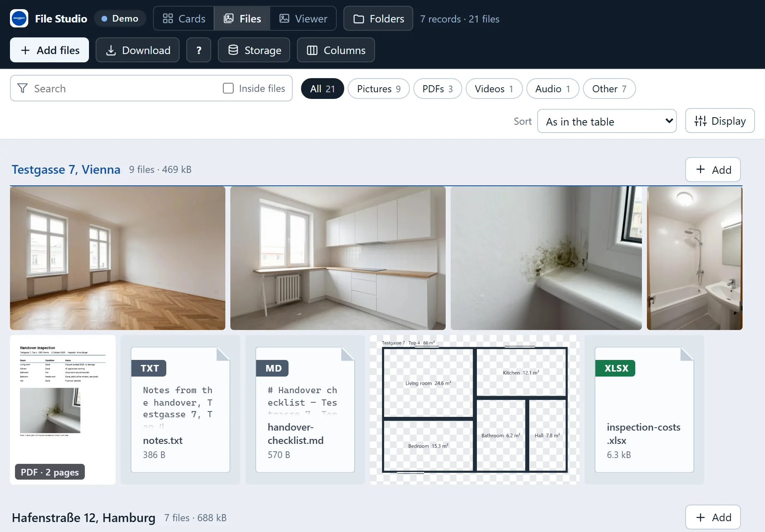Filter by Videos 1

494,89
